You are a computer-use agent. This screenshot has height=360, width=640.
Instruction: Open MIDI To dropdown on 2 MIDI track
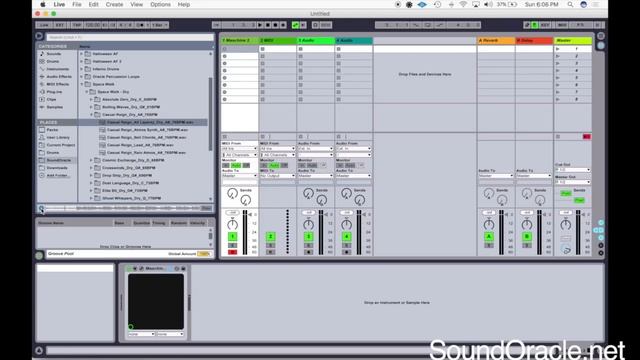pos(278,176)
